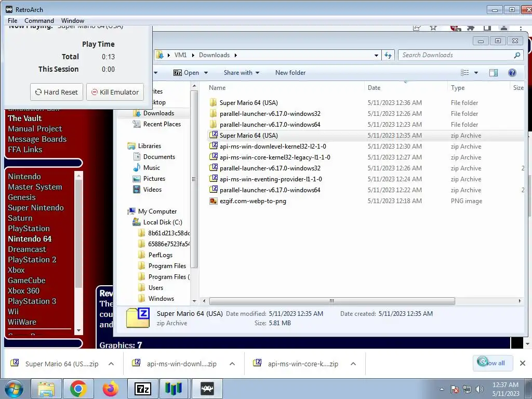Select Documents library in navigation pane
The width and height of the screenshot is (532, 399).
(159, 157)
